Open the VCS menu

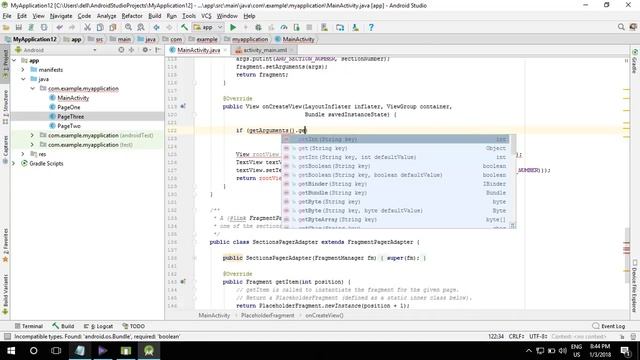pos(206,16)
